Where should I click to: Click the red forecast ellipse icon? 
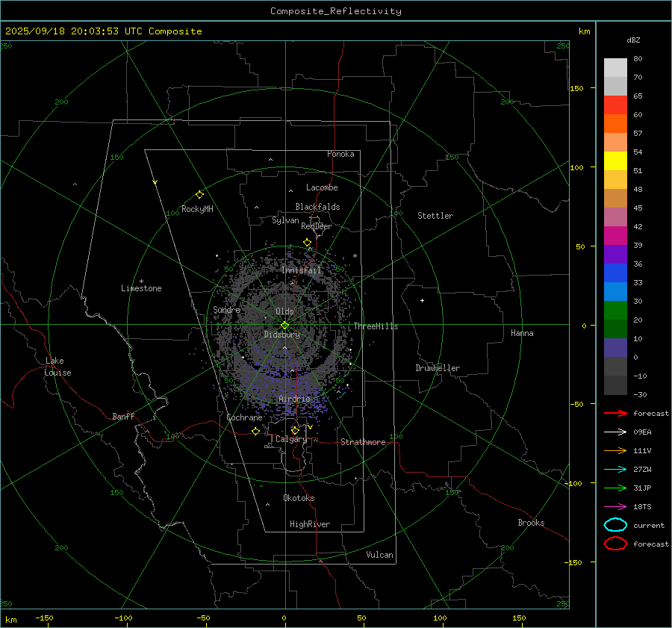615,544
